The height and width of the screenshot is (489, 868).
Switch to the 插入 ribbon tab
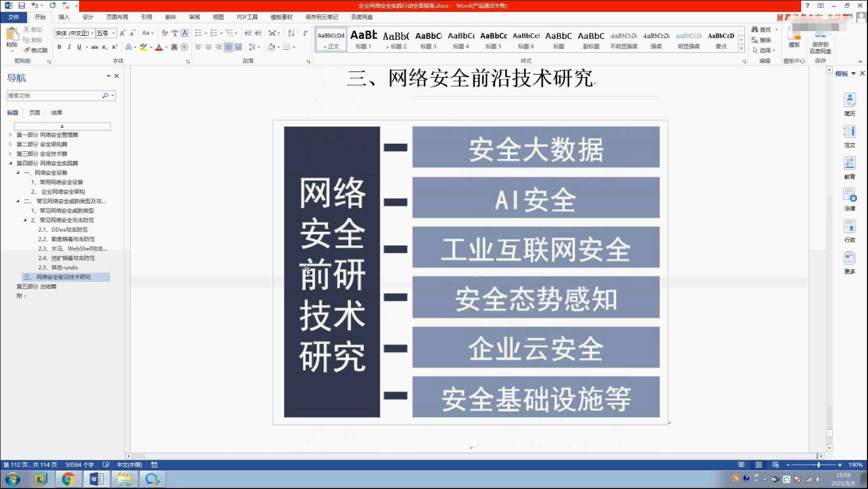[x=63, y=17]
